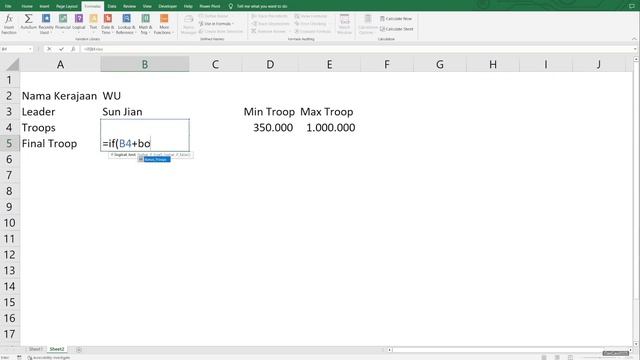
Task: Open the Name Manager
Action: [x=189, y=24]
